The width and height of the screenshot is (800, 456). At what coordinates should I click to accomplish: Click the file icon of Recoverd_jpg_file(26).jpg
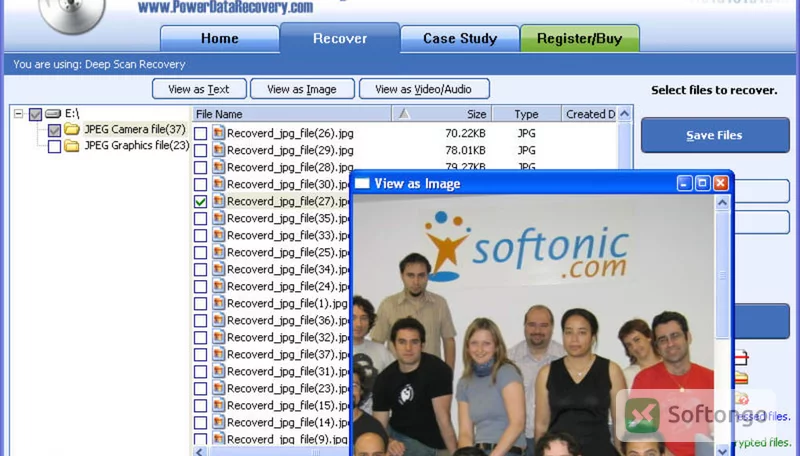coord(218,133)
